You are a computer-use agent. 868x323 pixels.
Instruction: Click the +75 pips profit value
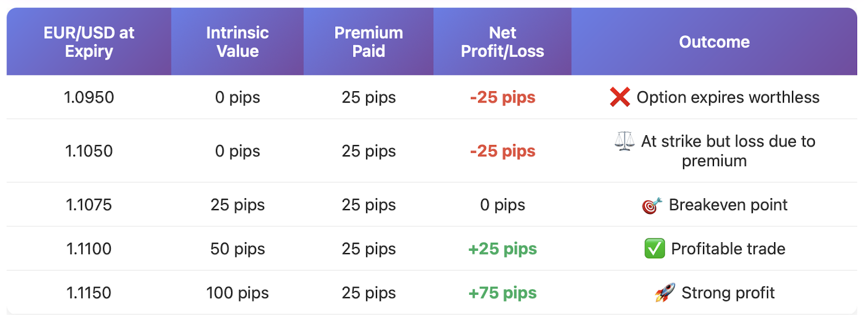pyautogui.click(x=502, y=293)
